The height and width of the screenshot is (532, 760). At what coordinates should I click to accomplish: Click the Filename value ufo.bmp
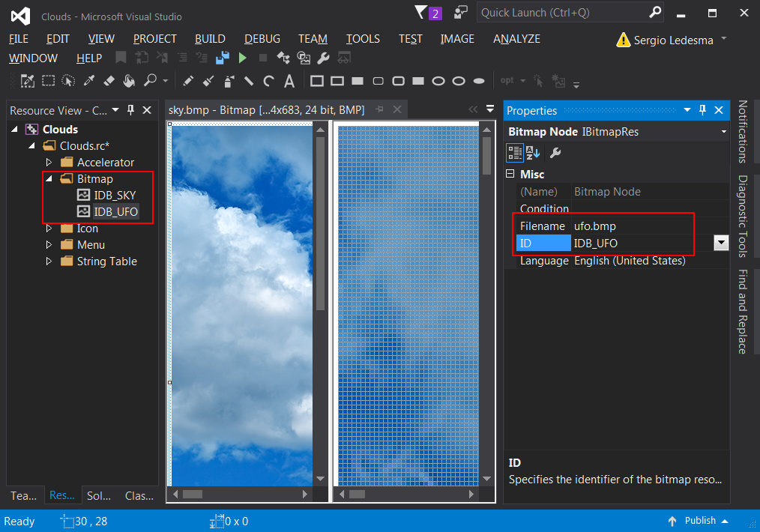pos(594,226)
